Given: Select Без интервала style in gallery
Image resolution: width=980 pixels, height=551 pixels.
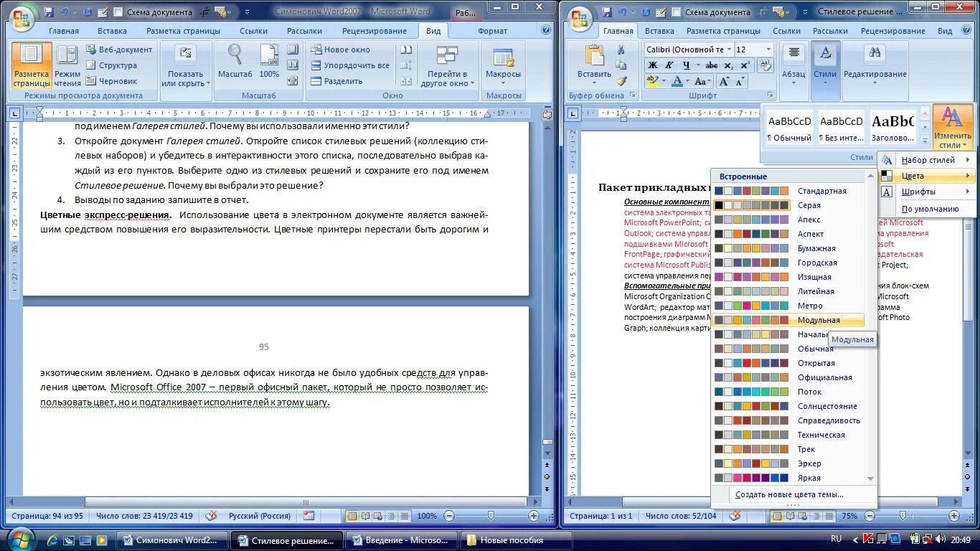Looking at the screenshot, I should 842,128.
